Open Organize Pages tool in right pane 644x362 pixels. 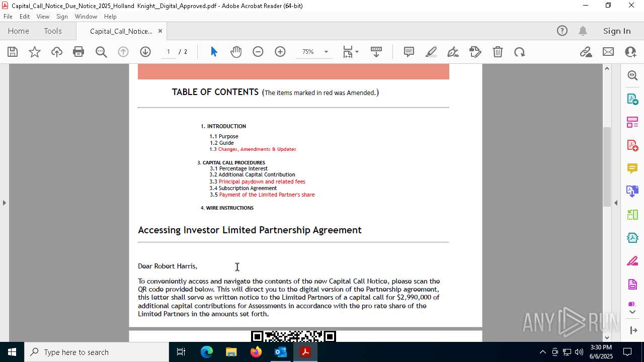point(632,122)
